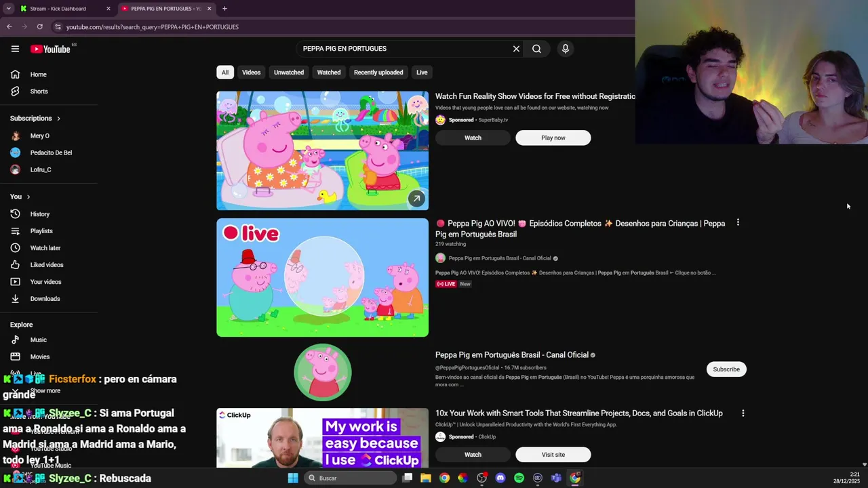
Task: Click Visit site on ClickUp ad
Action: 553,455
